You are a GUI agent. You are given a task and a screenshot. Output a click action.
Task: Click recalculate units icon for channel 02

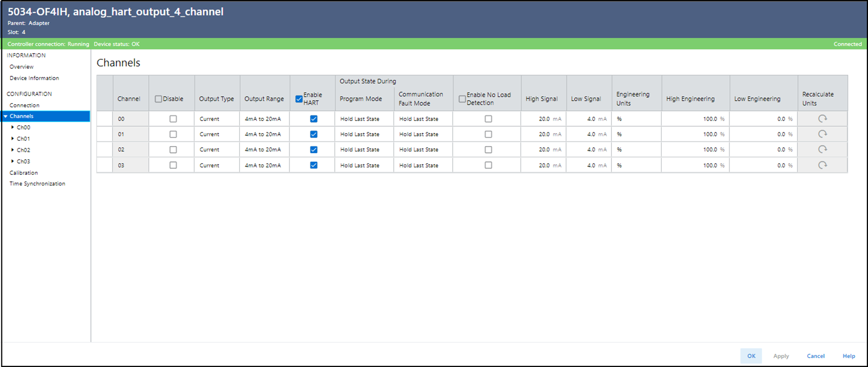coord(822,149)
